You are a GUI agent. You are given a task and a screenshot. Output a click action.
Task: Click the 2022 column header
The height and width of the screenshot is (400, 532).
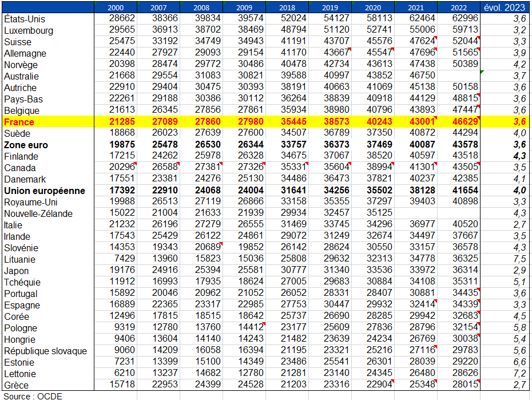coord(459,7)
